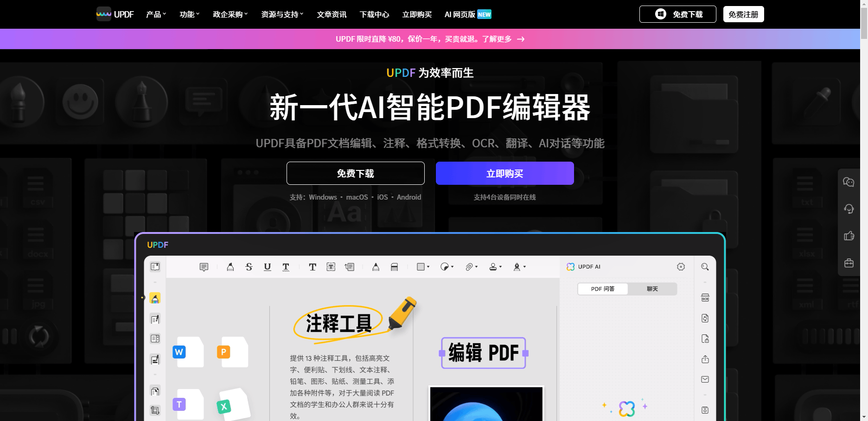Select the text comment T tool
This screenshot has width=868, height=421.
(313, 267)
